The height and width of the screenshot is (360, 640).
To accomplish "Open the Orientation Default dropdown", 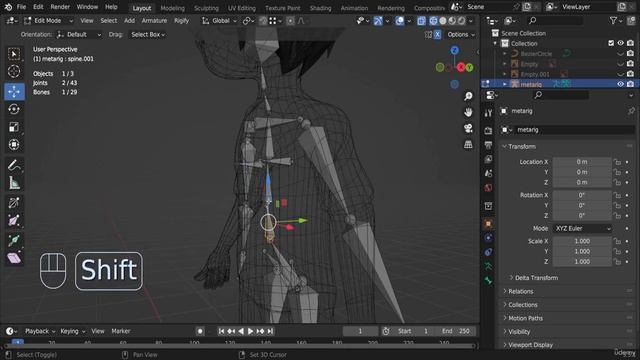I will [79, 35].
